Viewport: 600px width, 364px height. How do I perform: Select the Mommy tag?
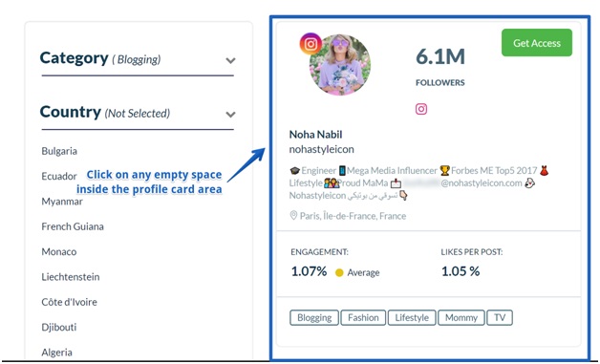click(x=461, y=318)
